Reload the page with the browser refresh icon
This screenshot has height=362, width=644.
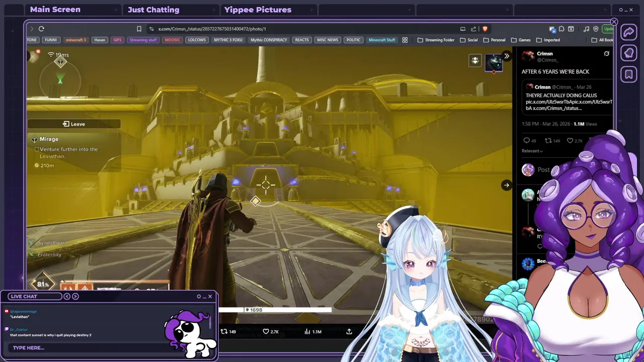pos(41,29)
